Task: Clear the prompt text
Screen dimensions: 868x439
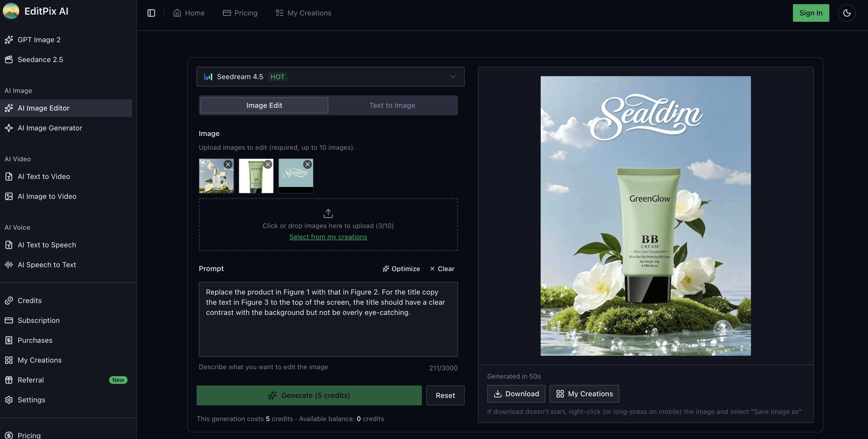Action: pos(442,269)
